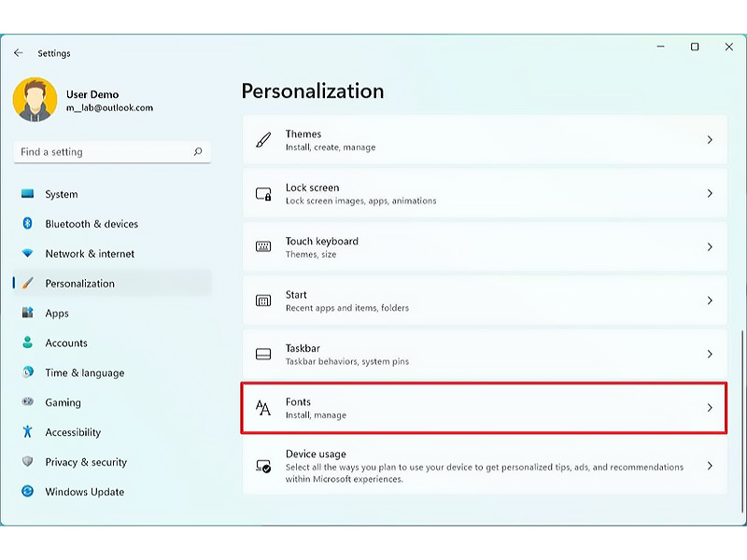Expand the Themes row chevron

[x=710, y=140]
